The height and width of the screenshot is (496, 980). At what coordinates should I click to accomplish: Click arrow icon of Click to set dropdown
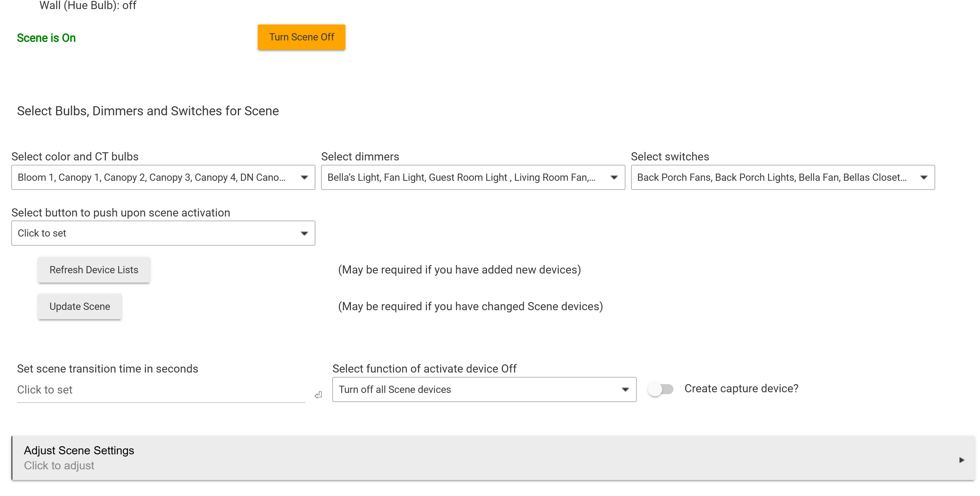(x=304, y=233)
